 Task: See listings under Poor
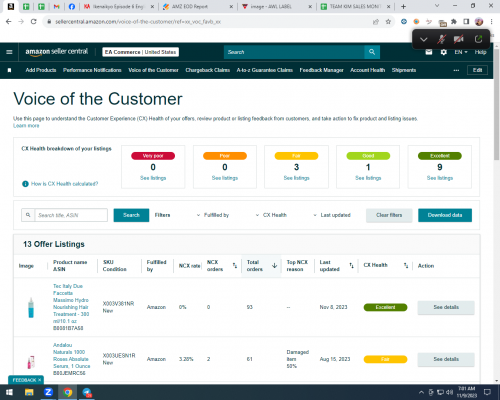point(225,178)
